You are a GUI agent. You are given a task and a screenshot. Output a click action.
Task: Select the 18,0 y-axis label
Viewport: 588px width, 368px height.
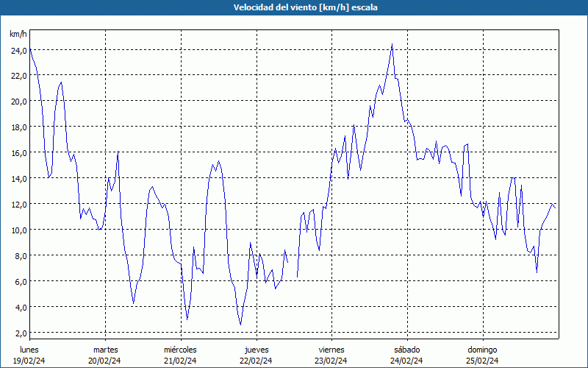[x=19, y=127]
